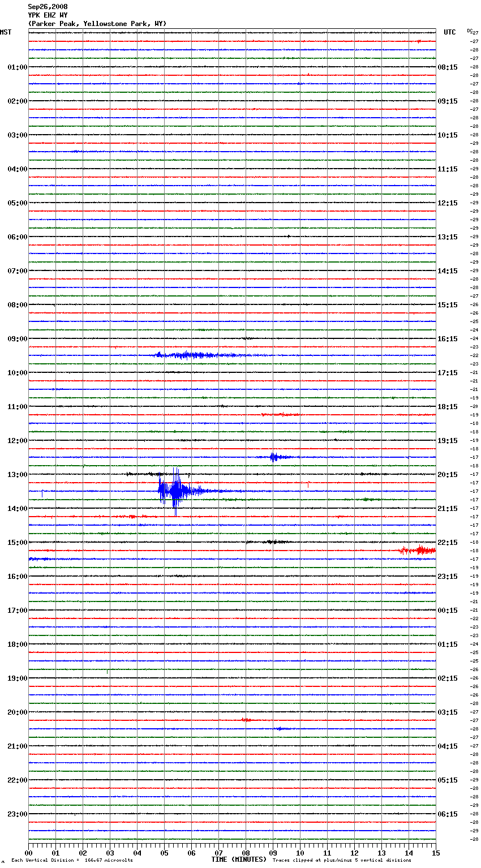Click the 20:15 UTC time label
The width and height of the screenshot is (481, 868).
pos(448,475)
